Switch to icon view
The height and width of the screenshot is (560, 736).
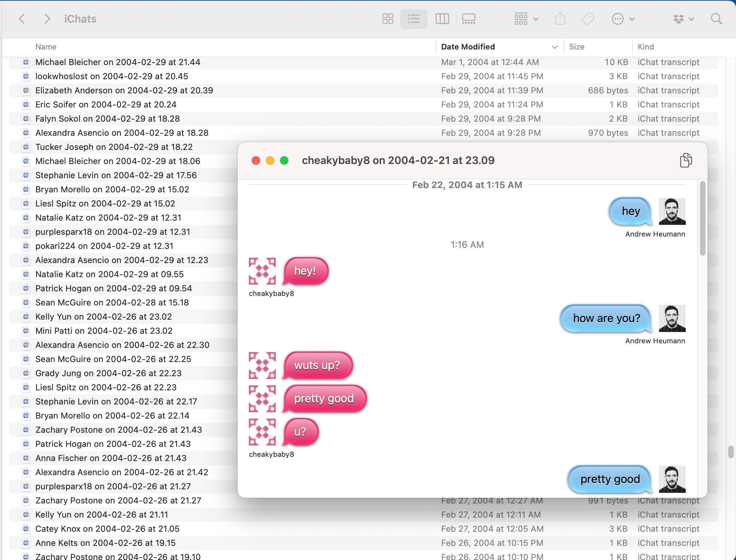[x=388, y=19]
